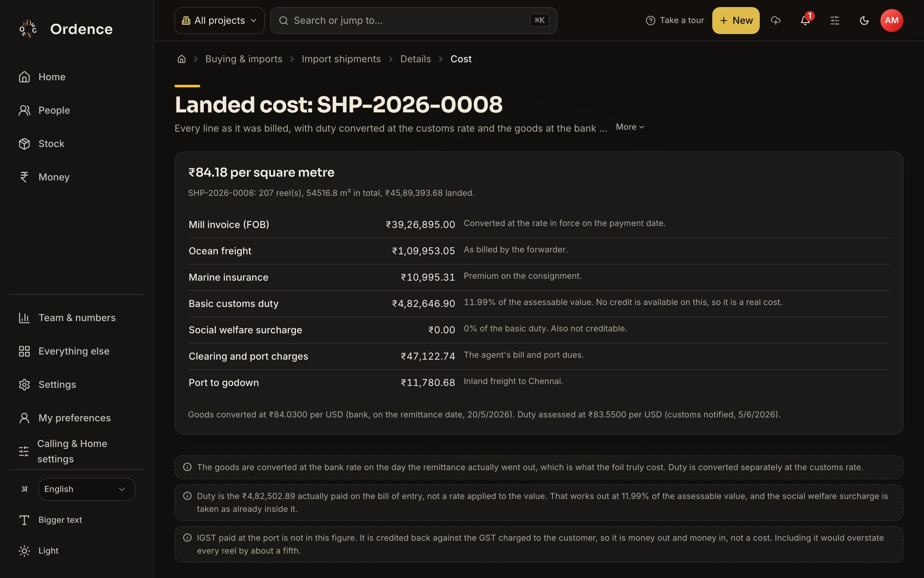The height and width of the screenshot is (578, 924).
Task: Click the New button
Action: tap(736, 21)
